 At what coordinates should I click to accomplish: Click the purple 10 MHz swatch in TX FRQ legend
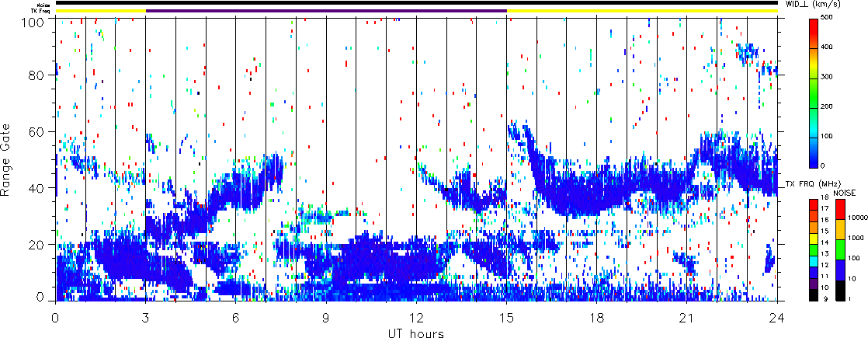point(814,284)
